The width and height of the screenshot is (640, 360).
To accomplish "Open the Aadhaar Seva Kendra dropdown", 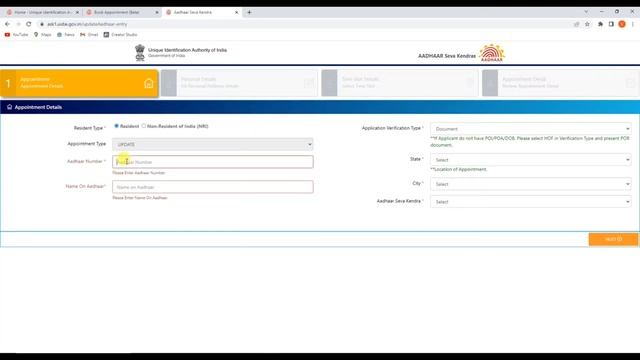I will click(x=530, y=202).
